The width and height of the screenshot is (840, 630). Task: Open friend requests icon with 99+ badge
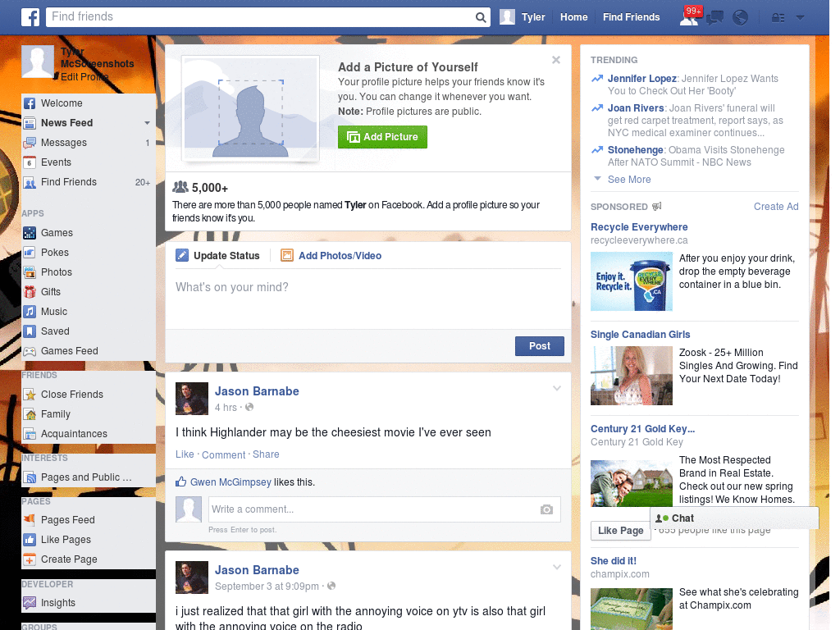690,17
